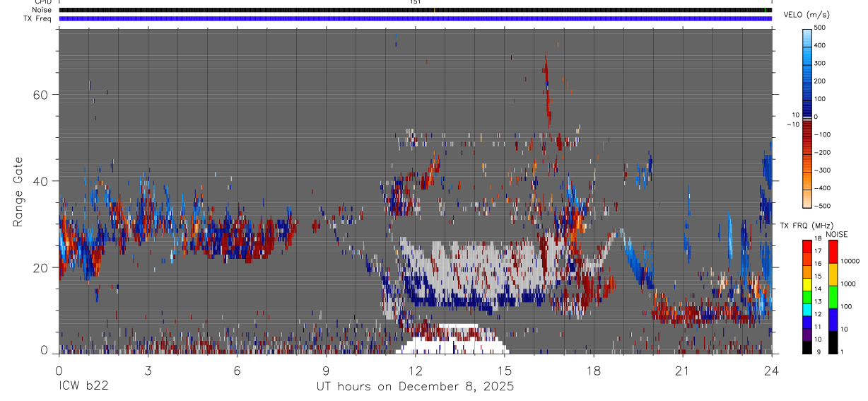Click the Noise row label at top
This screenshot has height=401, width=868.
42,10
